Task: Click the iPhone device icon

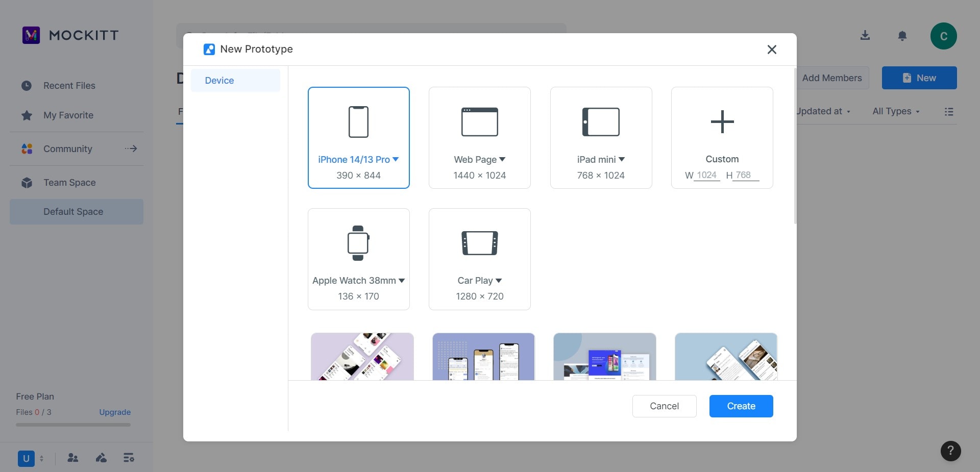Action: pyautogui.click(x=358, y=122)
